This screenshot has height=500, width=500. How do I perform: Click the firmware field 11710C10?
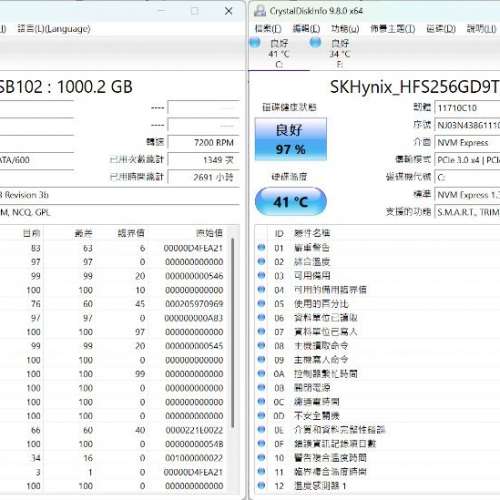click(x=467, y=108)
